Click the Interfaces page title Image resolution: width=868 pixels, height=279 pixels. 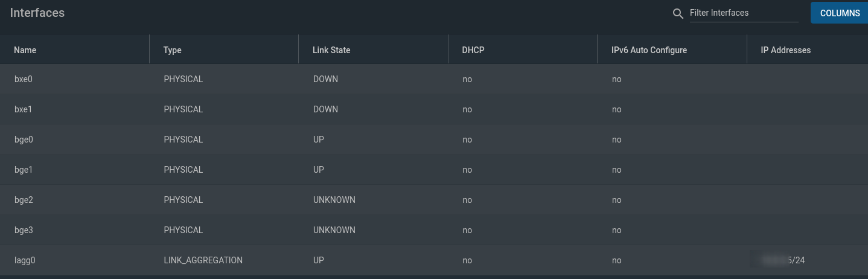click(x=37, y=12)
